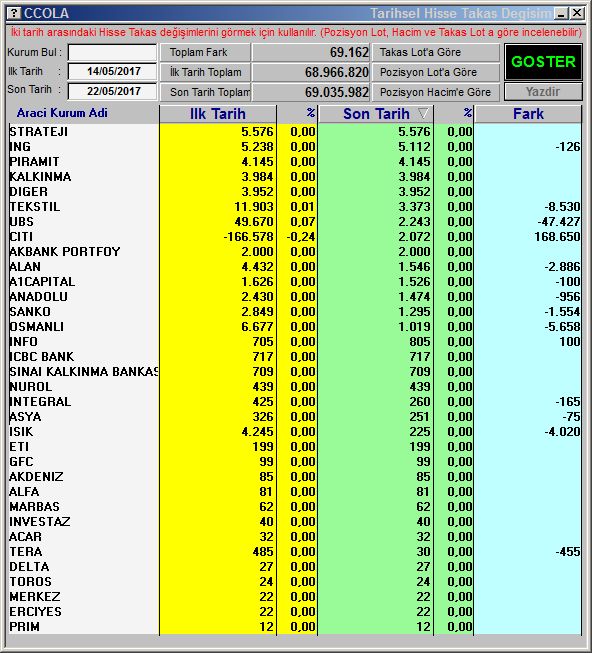Sort by Ilk Tarih column header
Image resolution: width=592 pixels, height=653 pixels.
click(x=218, y=114)
